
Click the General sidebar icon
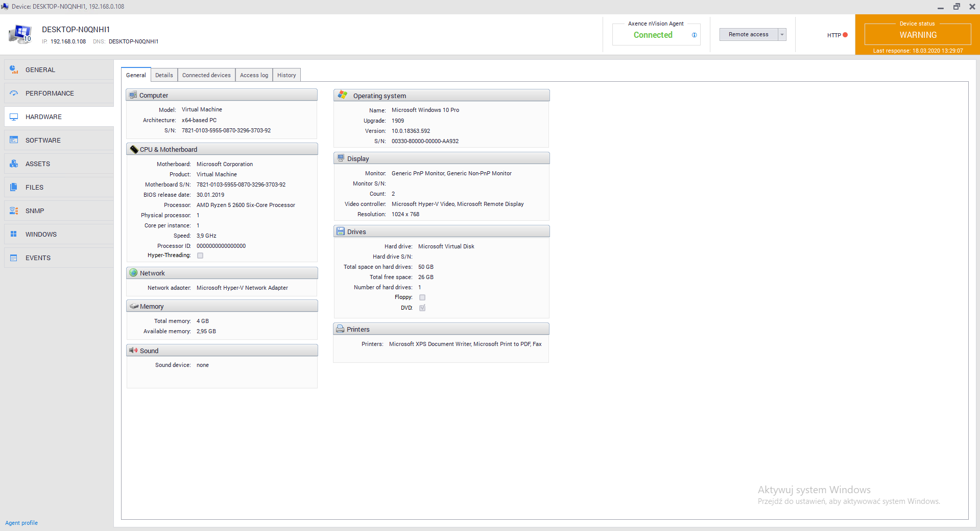pyautogui.click(x=14, y=70)
